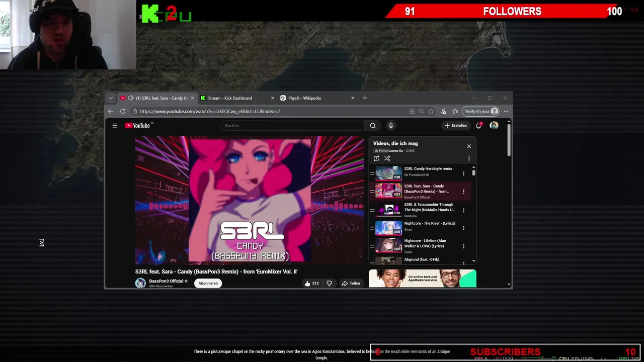Open the browser tab actions dropdown
644x362 pixels.
(x=111, y=98)
